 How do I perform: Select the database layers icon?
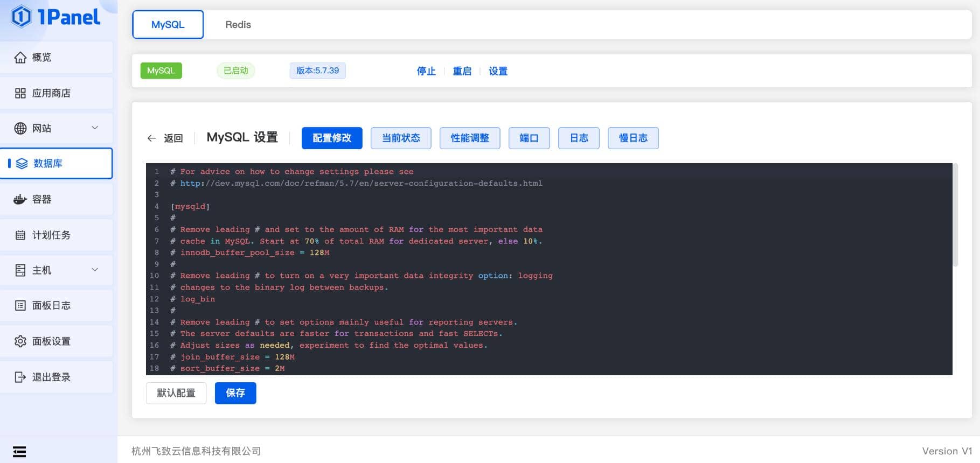pos(22,164)
